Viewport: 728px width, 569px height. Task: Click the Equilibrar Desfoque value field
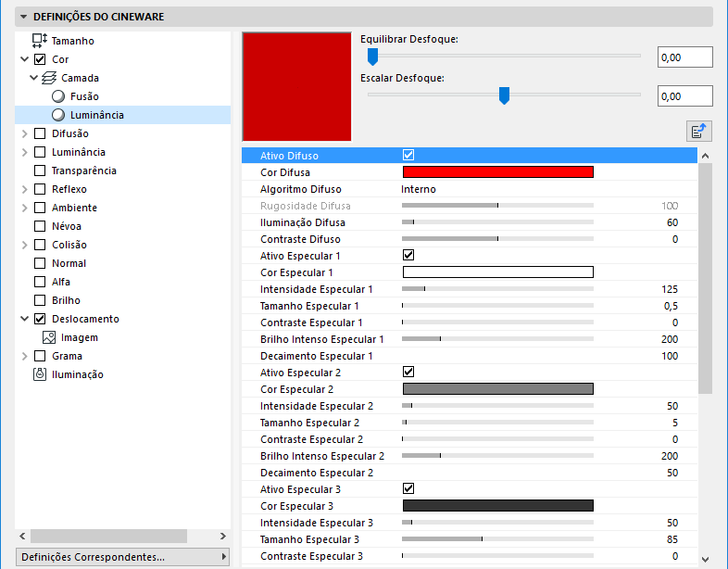(x=684, y=57)
